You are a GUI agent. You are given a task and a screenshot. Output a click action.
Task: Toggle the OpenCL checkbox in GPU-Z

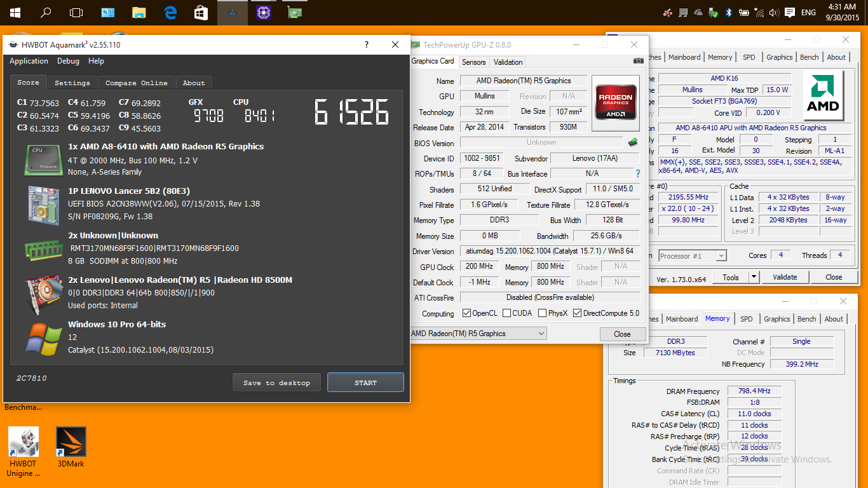(x=467, y=313)
